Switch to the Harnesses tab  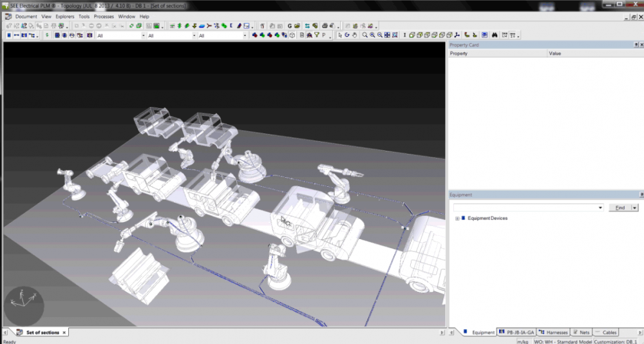[x=553, y=332]
